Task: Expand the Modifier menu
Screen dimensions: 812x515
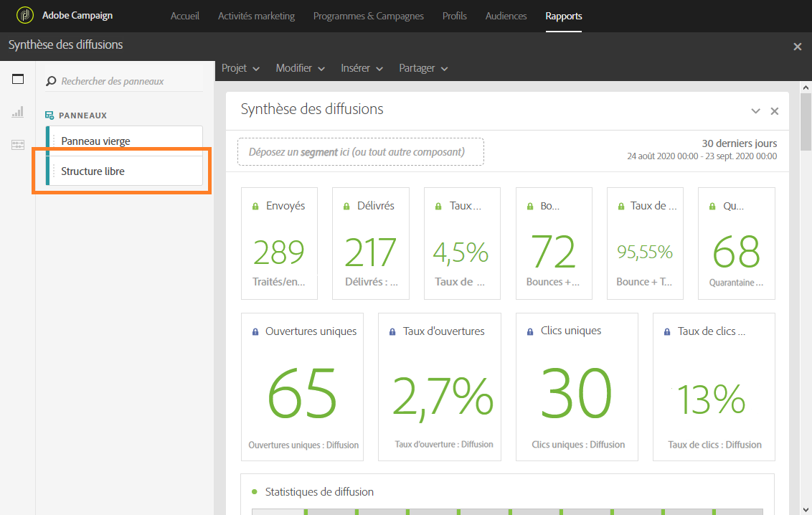Action: (300, 68)
